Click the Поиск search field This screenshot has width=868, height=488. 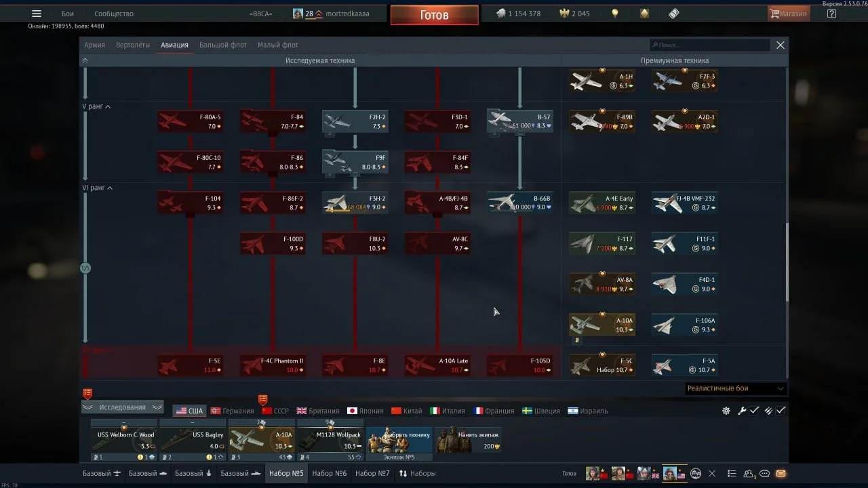pos(709,45)
